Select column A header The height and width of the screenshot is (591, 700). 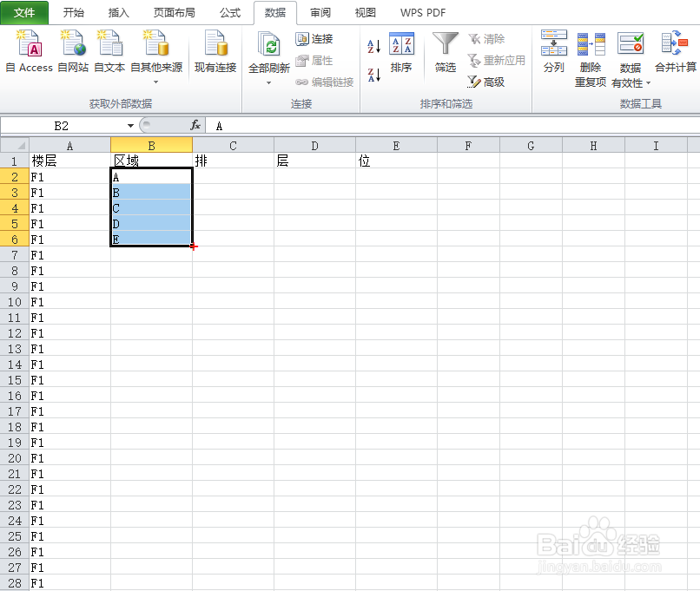[70, 146]
